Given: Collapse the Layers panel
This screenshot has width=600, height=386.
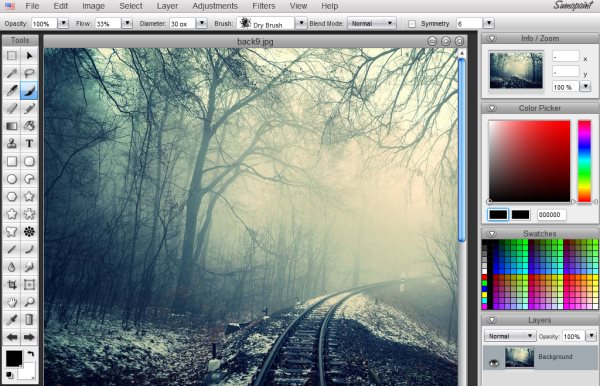Looking at the screenshot, I should pyautogui.click(x=492, y=320).
